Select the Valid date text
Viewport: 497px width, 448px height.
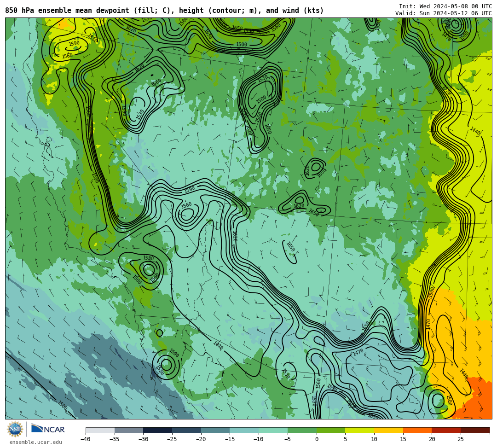coord(444,13)
